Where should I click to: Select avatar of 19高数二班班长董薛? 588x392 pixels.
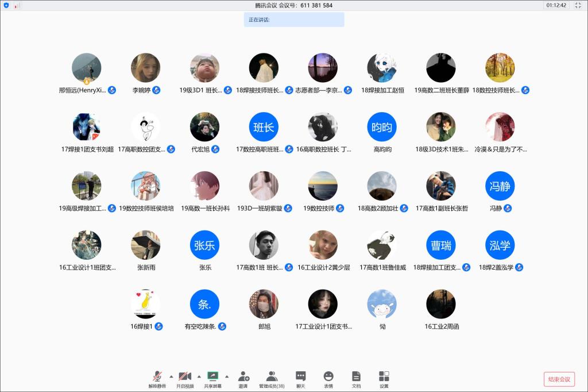coord(441,68)
